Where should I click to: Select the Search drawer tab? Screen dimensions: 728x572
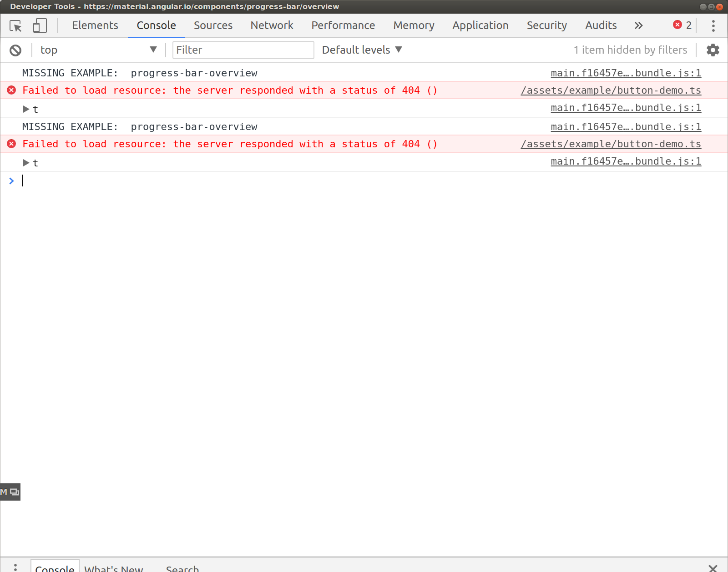click(x=182, y=568)
